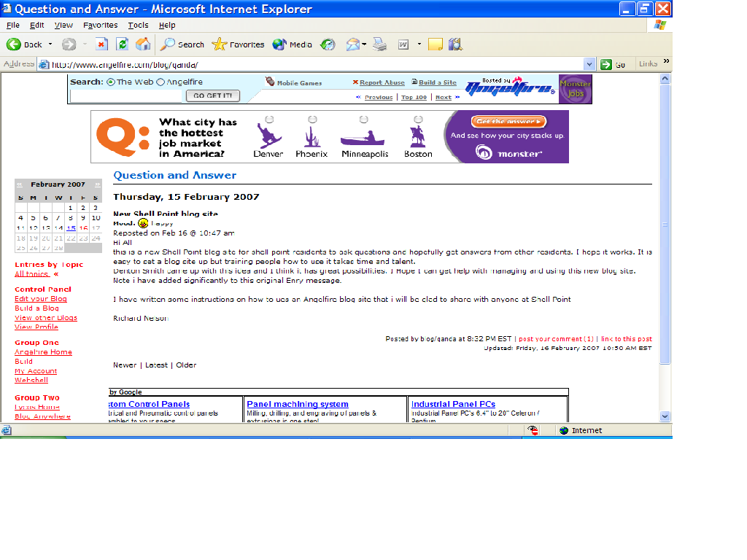Open the File menu
The image size is (747, 560).
(13, 26)
